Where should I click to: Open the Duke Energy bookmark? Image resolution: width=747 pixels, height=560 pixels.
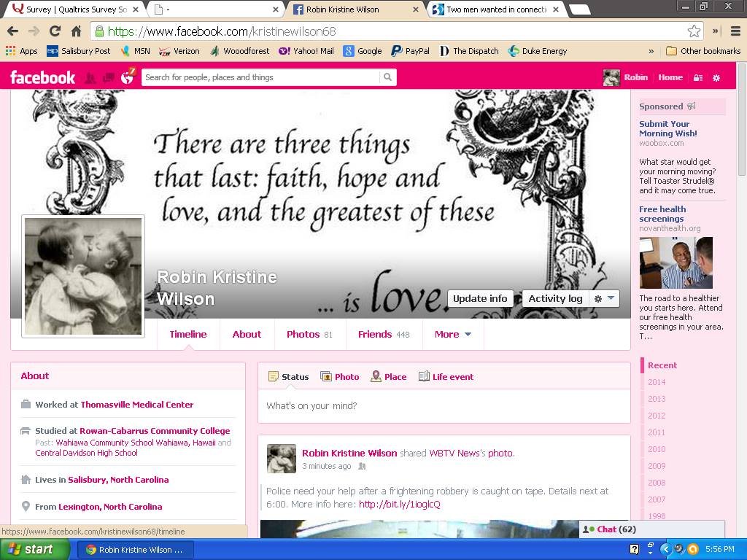tap(538, 51)
